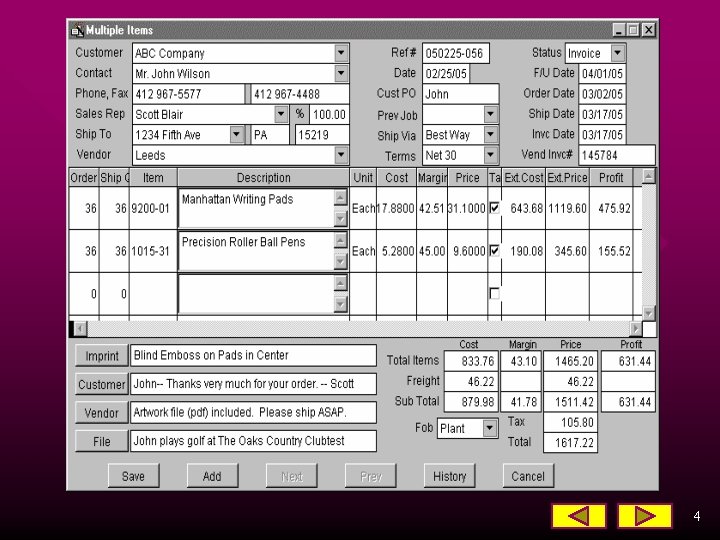Click the Cancel button

coord(528,476)
